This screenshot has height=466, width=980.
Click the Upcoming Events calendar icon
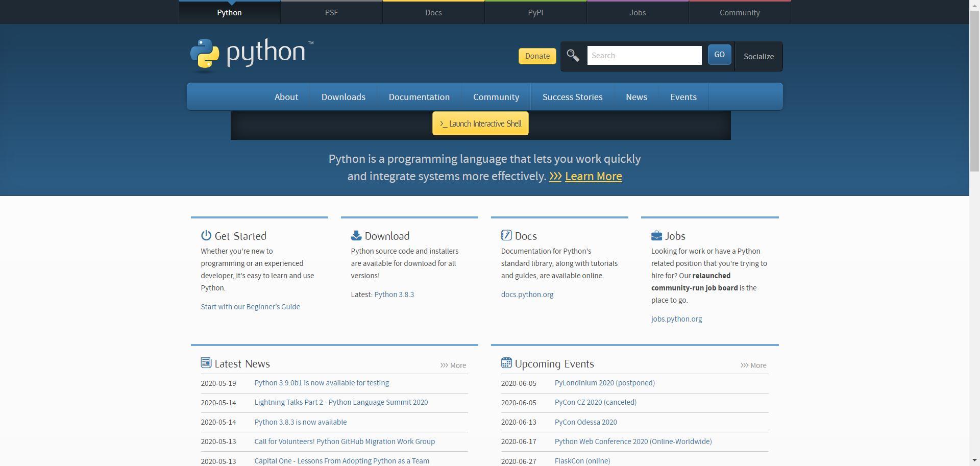pos(506,362)
